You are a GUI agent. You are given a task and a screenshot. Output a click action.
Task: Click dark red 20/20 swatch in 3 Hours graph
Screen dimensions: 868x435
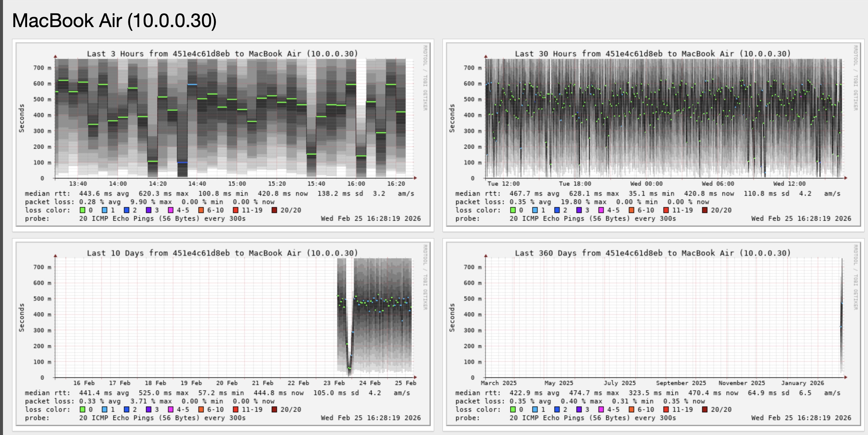coord(274,210)
